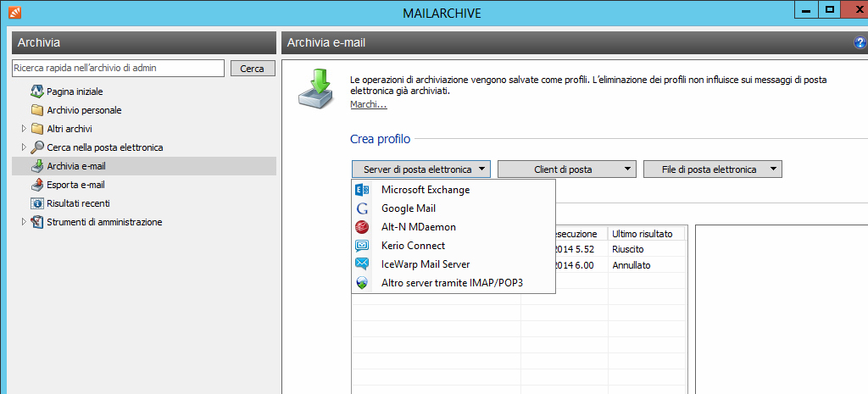The width and height of the screenshot is (868, 394).
Task: Click the Ultimo risultato column header
Action: coord(646,234)
